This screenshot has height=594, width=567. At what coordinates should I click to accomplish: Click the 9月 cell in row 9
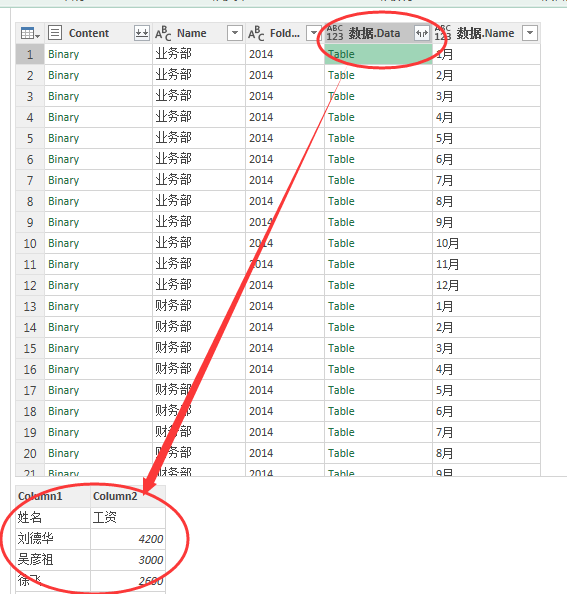coord(486,222)
